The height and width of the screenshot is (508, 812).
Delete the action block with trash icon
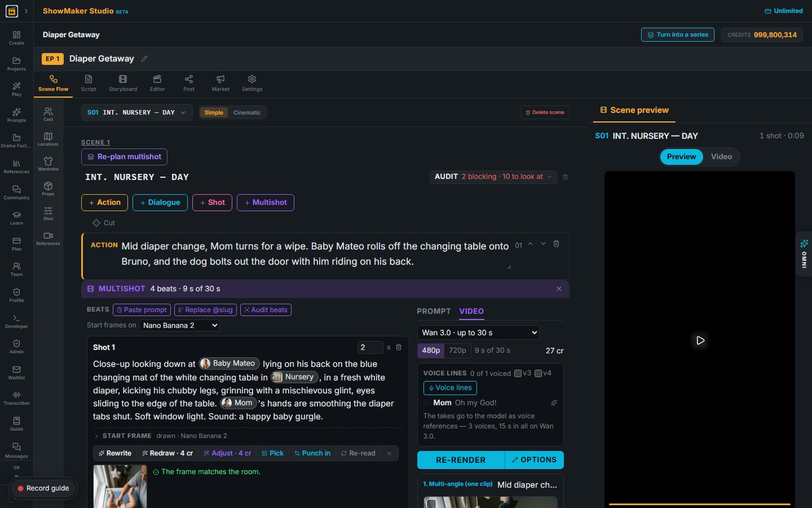coord(556,244)
